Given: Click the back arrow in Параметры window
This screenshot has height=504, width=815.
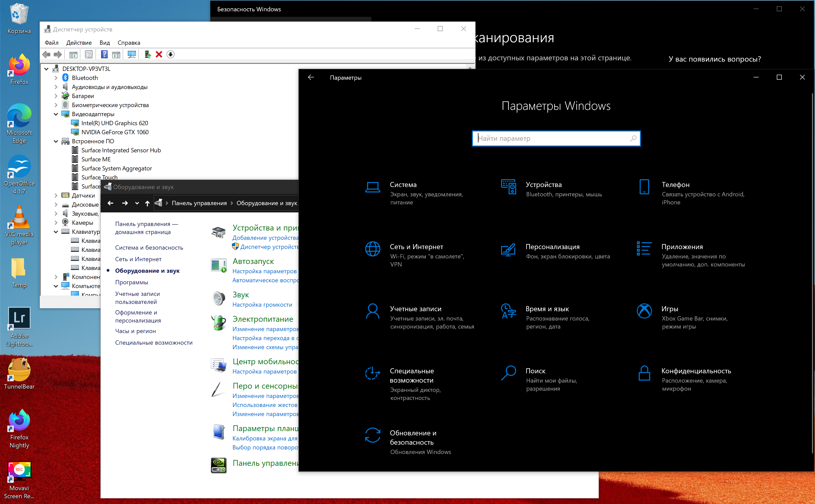Looking at the screenshot, I should (311, 77).
